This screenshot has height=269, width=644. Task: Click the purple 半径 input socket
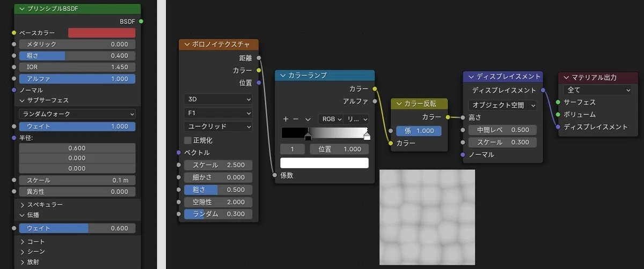[x=14, y=138]
